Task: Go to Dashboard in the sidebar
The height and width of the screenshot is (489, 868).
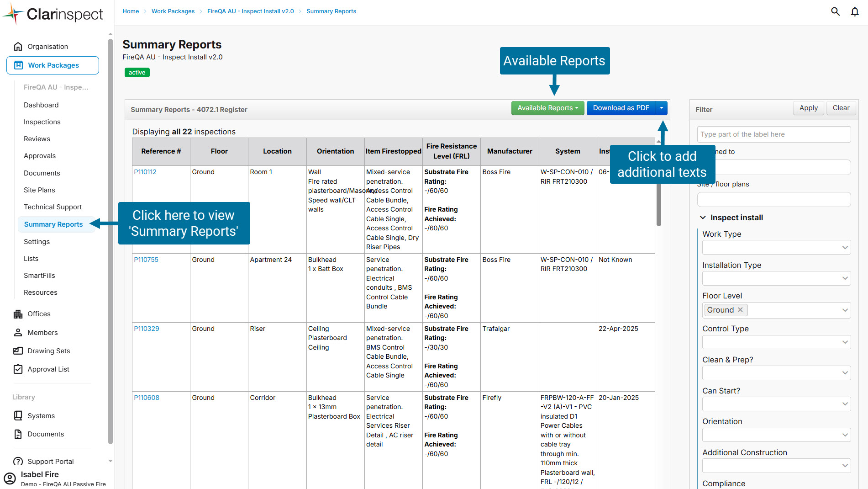Action: coord(41,105)
